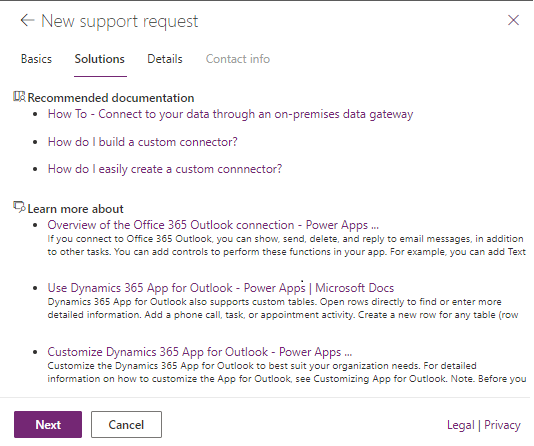
Task: Select the Solutions tab
Action: [x=100, y=59]
